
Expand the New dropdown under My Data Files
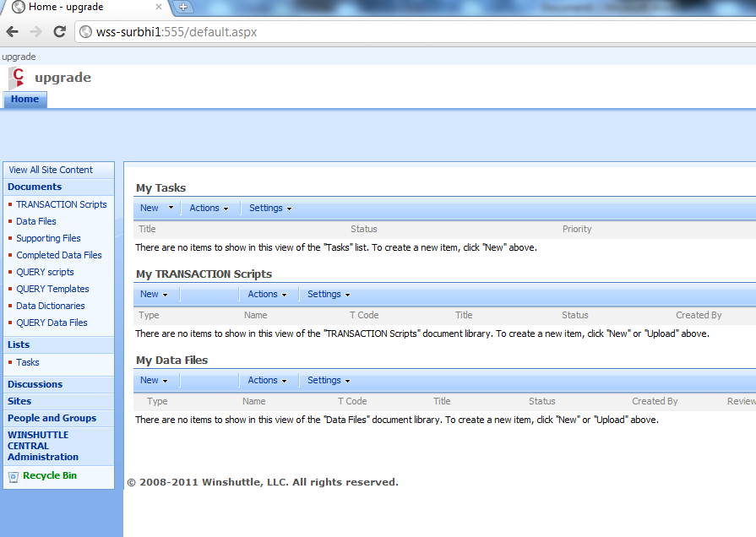tap(154, 380)
